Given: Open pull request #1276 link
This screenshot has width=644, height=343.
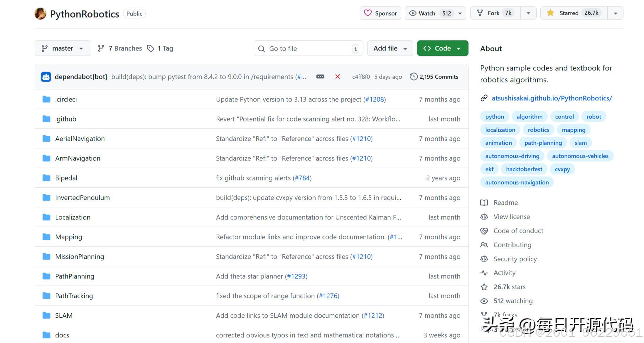Looking at the screenshot, I should (x=328, y=296).
